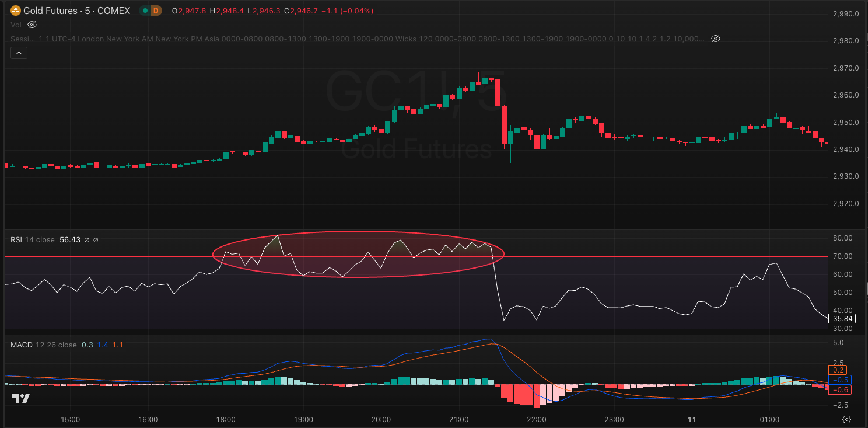Click the 20:00 time axis label
The width and height of the screenshot is (868, 428).
click(381, 420)
